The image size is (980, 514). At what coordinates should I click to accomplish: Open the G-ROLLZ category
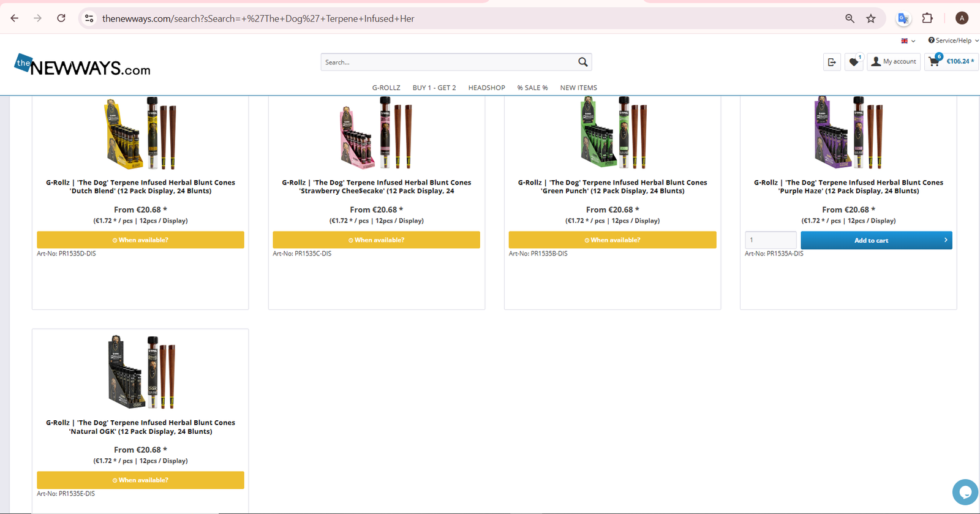click(x=386, y=88)
